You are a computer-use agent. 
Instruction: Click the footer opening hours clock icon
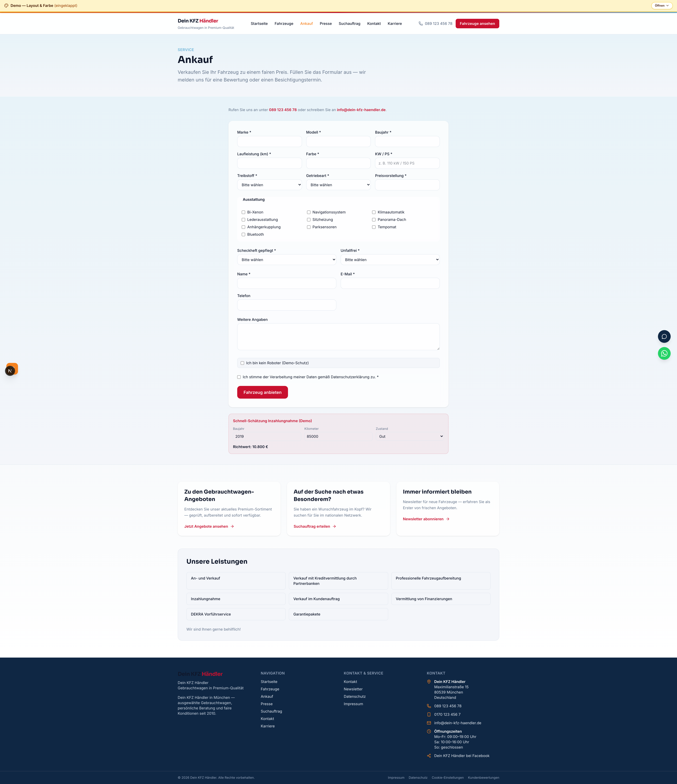(x=429, y=731)
